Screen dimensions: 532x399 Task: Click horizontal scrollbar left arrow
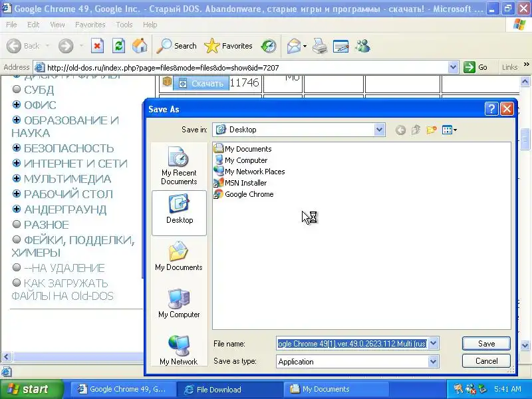pyautogui.click(x=7, y=356)
